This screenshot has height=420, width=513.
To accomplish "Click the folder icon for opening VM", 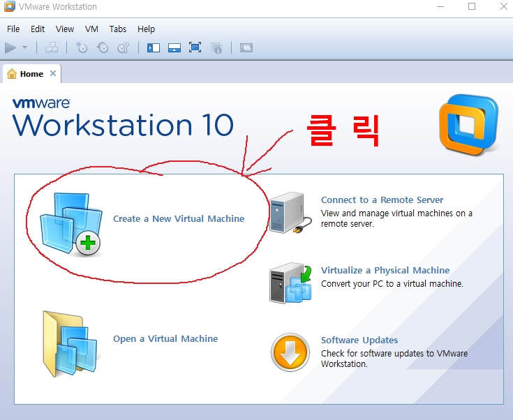I will [70, 344].
